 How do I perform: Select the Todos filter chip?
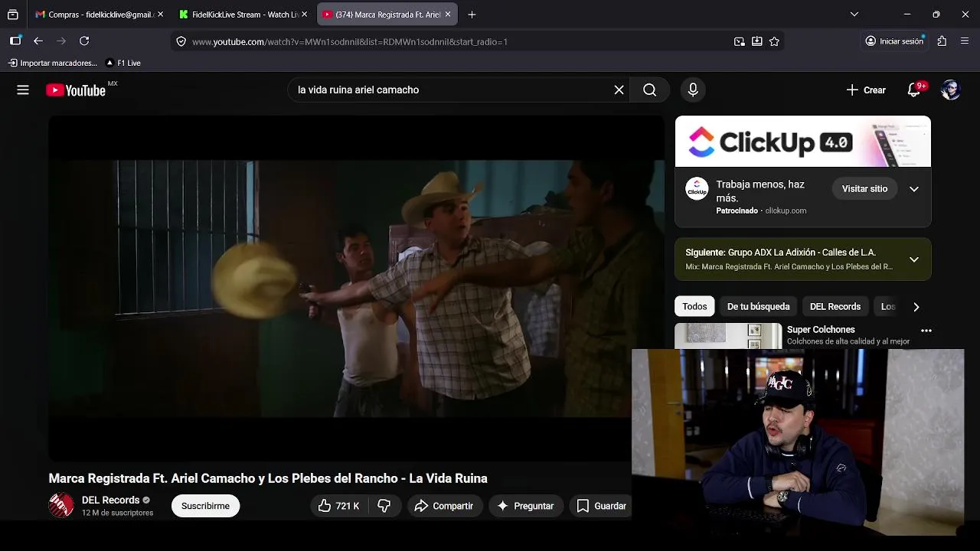coord(694,307)
